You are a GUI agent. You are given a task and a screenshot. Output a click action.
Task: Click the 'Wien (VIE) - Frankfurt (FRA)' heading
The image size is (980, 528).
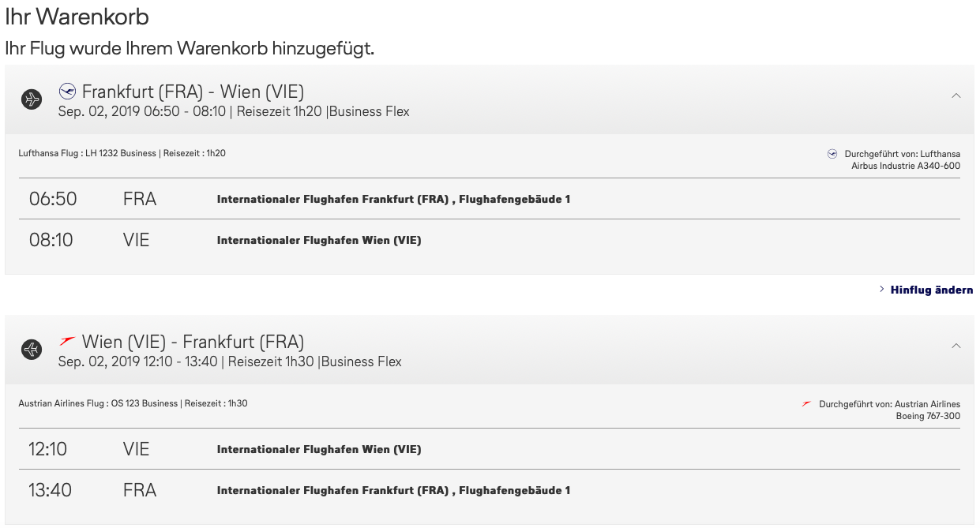[193, 342]
